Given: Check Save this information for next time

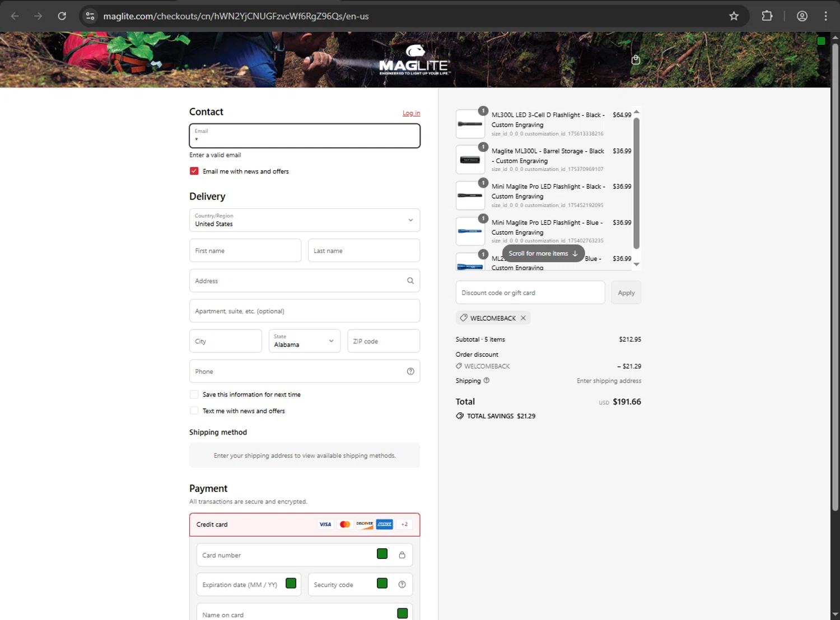Looking at the screenshot, I should point(194,394).
